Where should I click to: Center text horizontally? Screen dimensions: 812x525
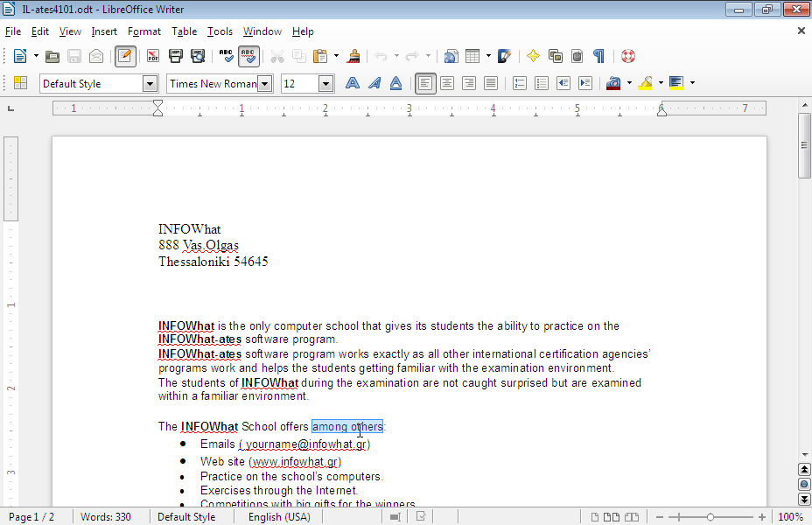tap(447, 83)
